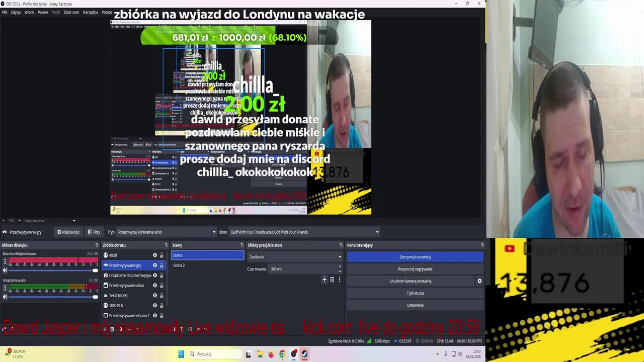Switch to Scena 2
The height and width of the screenshot is (362, 644).
click(x=207, y=265)
